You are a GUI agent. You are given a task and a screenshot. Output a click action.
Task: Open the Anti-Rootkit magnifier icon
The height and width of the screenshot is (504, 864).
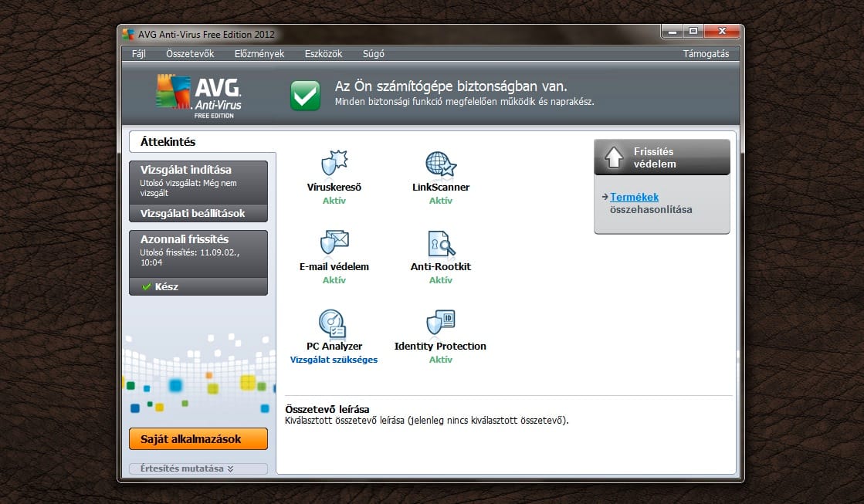tap(442, 243)
